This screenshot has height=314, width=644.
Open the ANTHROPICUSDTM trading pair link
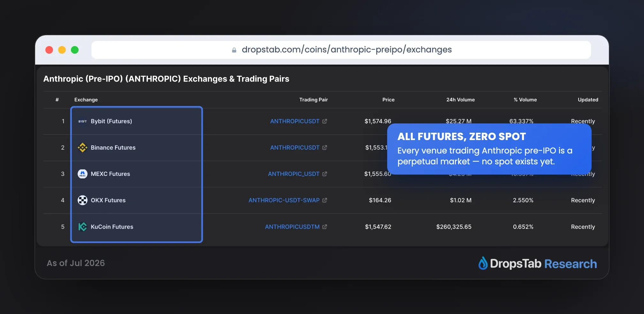tap(292, 227)
